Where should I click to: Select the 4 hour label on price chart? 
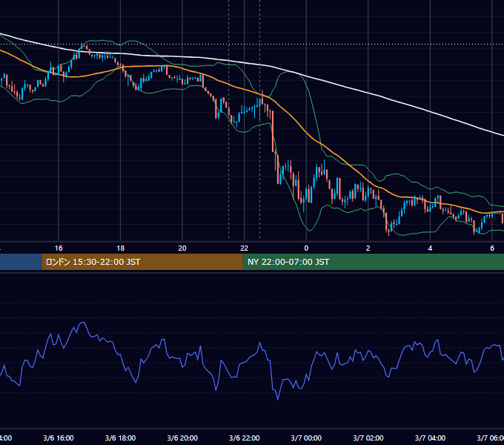430,248
